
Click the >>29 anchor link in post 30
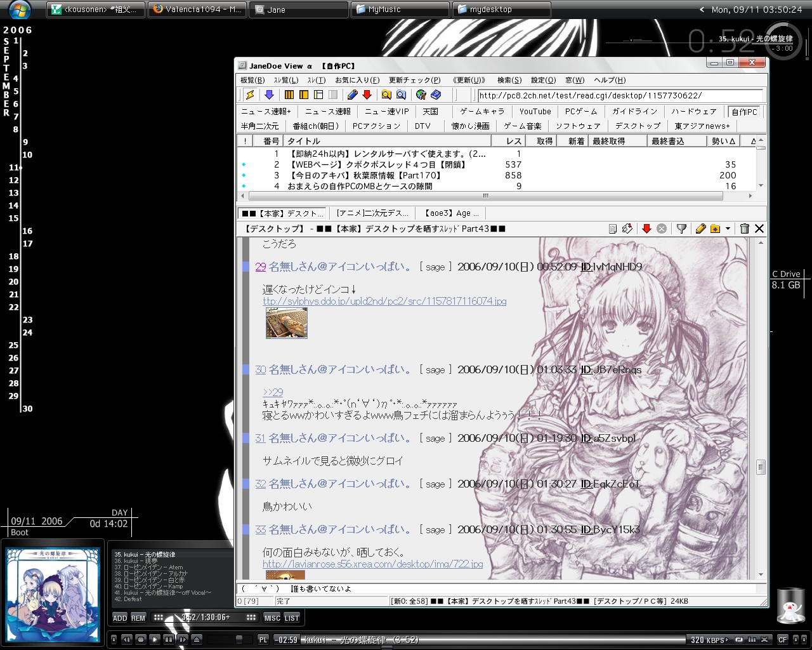(x=273, y=392)
